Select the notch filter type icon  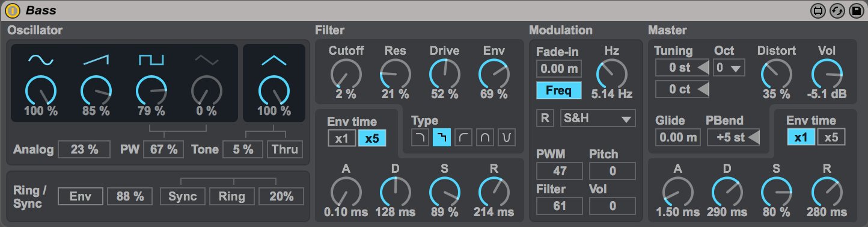pos(507,138)
